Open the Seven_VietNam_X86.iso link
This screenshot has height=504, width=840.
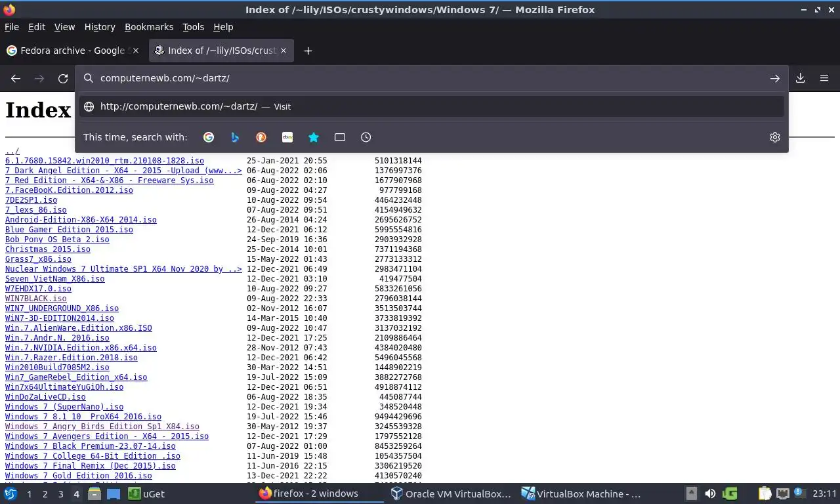[55, 279]
